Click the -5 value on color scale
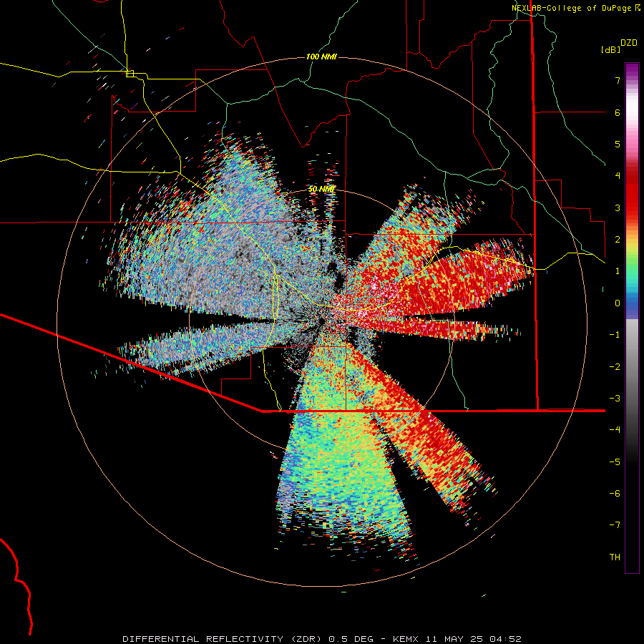 coord(615,462)
